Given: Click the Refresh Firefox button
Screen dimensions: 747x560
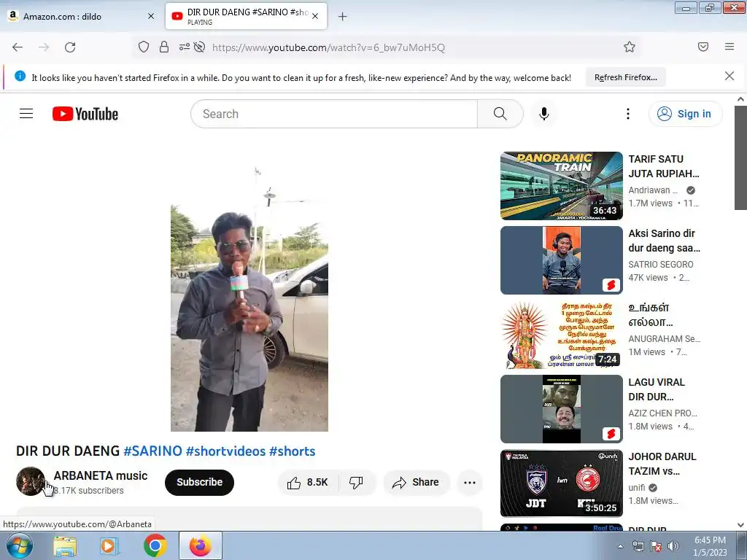Looking at the screenshot, I should click(x=625, y=77).
